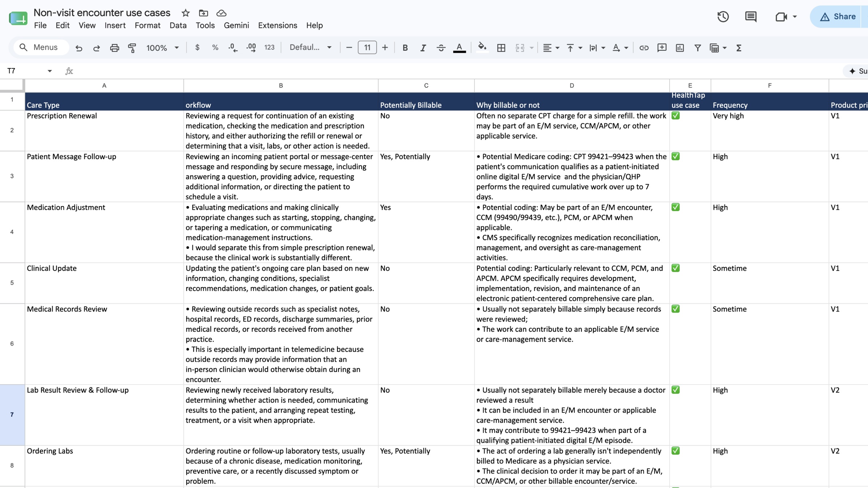Viewport: 868px width, 488px height.
Task: Toggle checkbox in Patient Message Follow-up row
Action: (x=676, y=156)
